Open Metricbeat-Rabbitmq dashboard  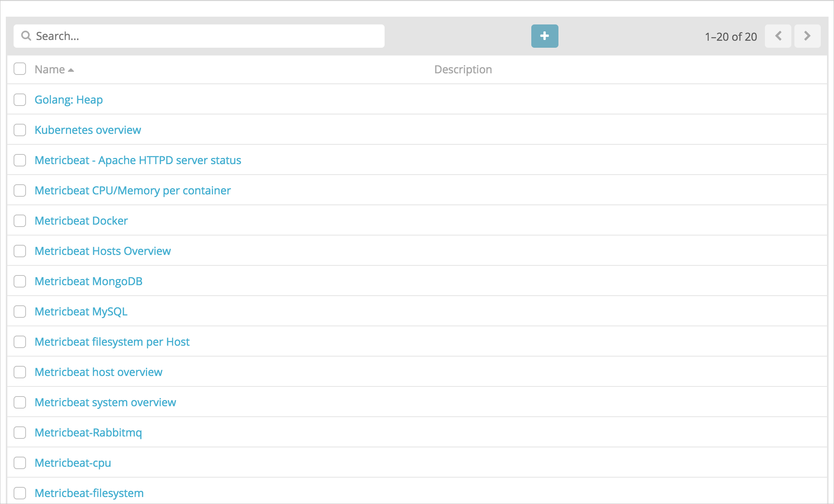point(88,433)
